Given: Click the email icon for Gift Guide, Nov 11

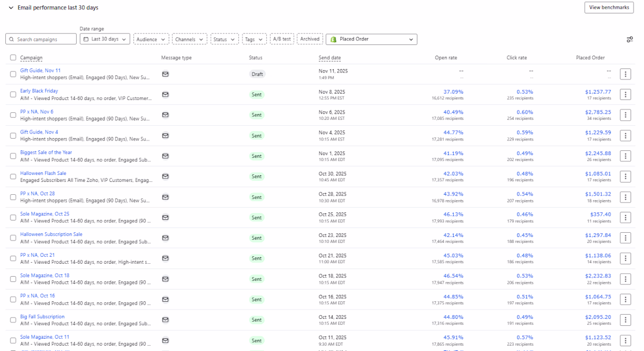Looking at the screenshot, I should [165, 74].
